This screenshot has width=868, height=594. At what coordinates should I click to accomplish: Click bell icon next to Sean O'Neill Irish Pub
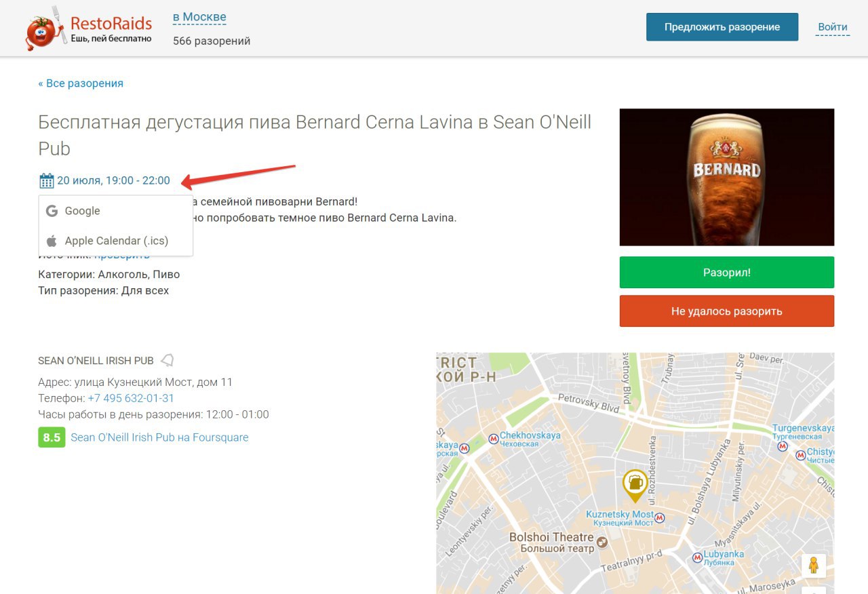click(167, 360)
